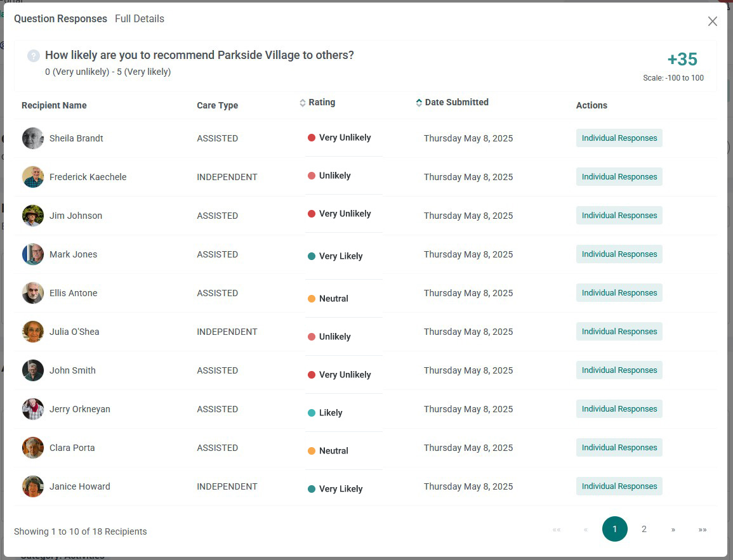Click Frederick Kaechele's profile picture
The width and height of the screenshot is (733, 560).
pyautogui.click(x=33, y=177)
